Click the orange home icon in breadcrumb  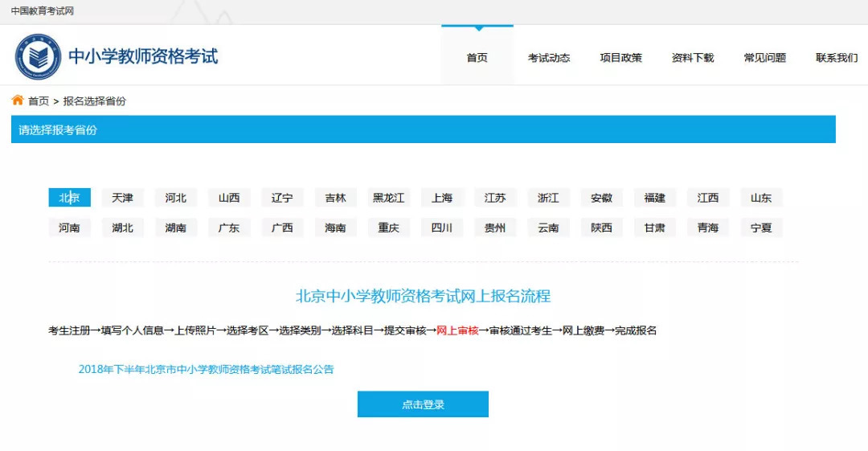point(18,100)
